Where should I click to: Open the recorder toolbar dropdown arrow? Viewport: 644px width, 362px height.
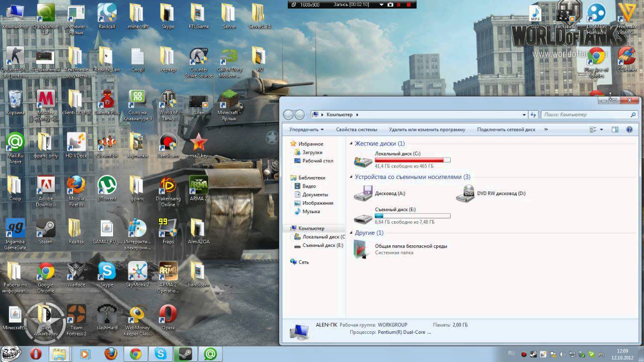pos(381,5)
